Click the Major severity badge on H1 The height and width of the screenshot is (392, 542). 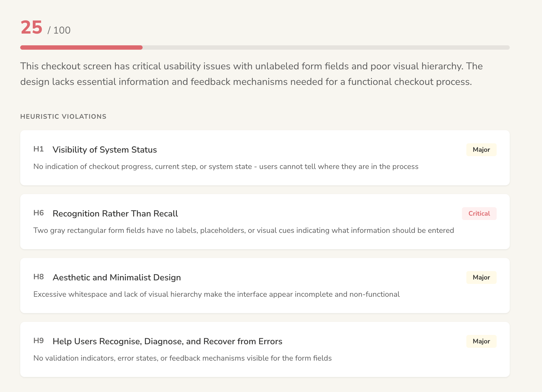pos(481,150)
